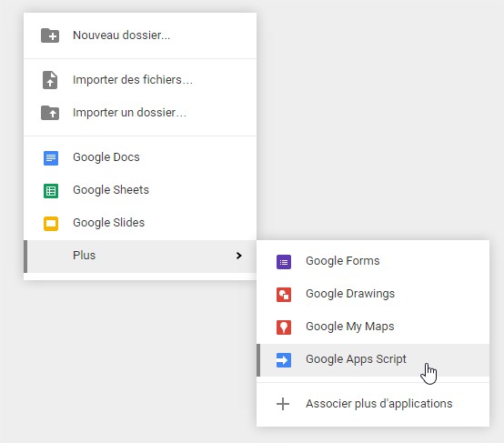This screenshot has width=504, height=443.
Task: Select Nouveau dossier… menu entry
Action: pos(140,35)
